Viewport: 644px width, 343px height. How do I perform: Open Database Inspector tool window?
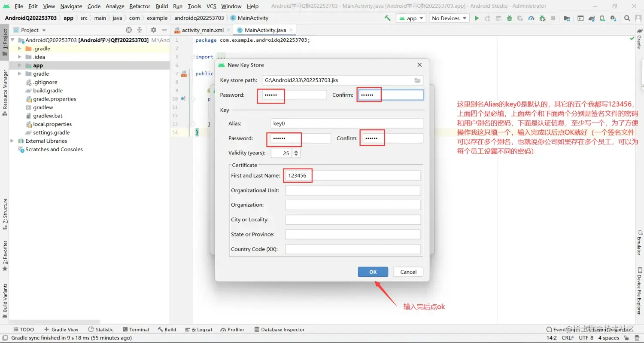[279, 329]
